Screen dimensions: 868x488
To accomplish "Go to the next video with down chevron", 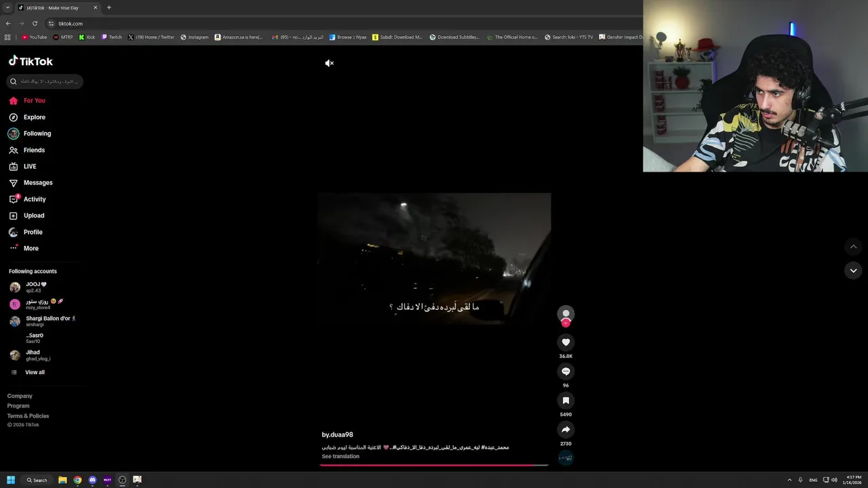I will pos(853,270).
